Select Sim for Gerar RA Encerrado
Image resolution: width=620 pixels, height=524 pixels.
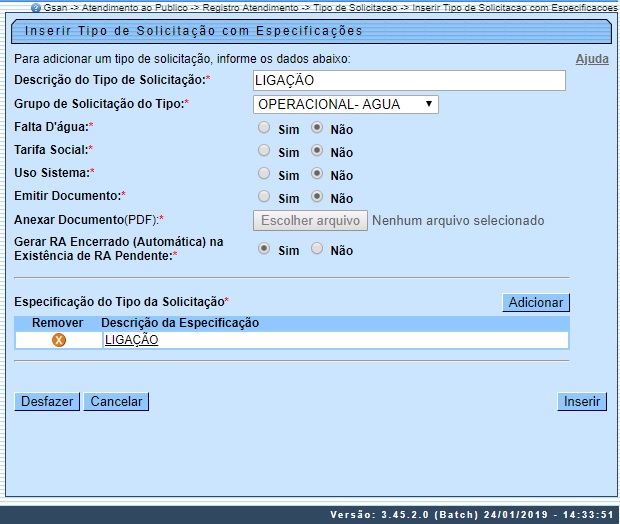pos(264,249)
